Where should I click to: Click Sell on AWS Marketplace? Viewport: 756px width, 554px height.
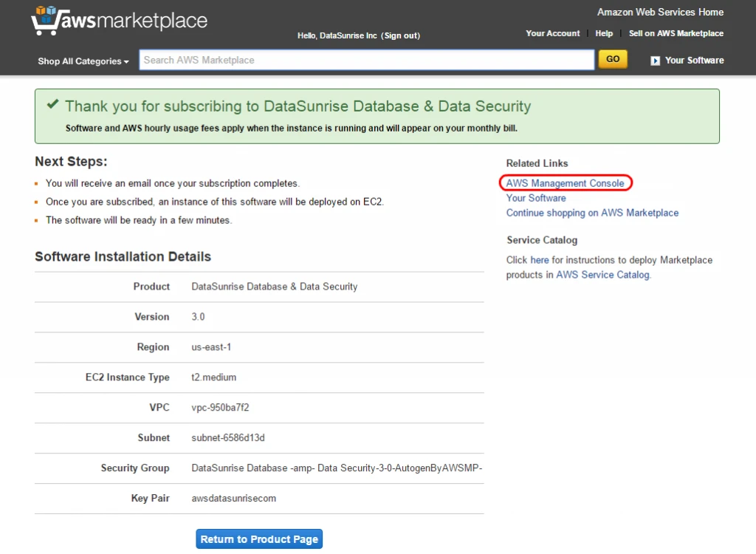pyautogui.click(x=676, y=33)
